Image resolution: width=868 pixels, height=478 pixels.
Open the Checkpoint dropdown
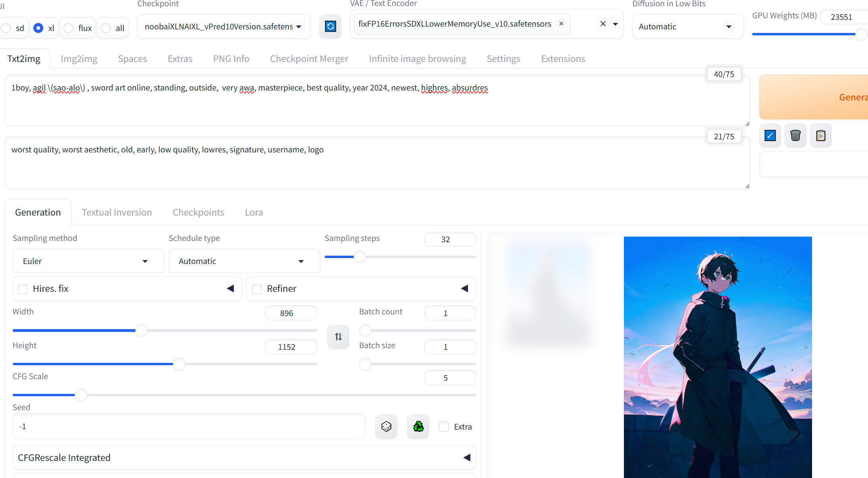click(x=224, y=27)
